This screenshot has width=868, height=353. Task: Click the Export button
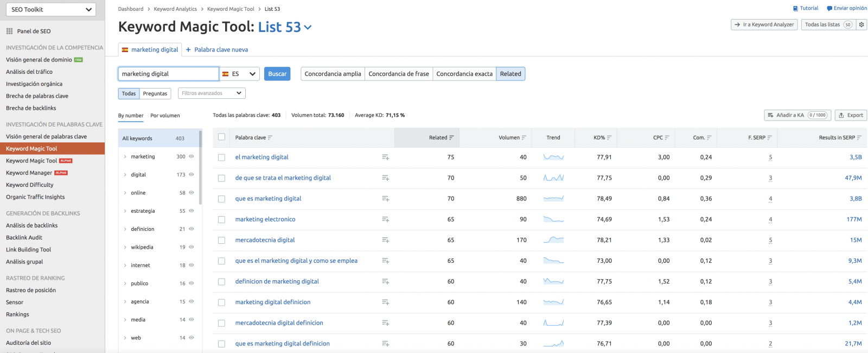coord(851,115)
